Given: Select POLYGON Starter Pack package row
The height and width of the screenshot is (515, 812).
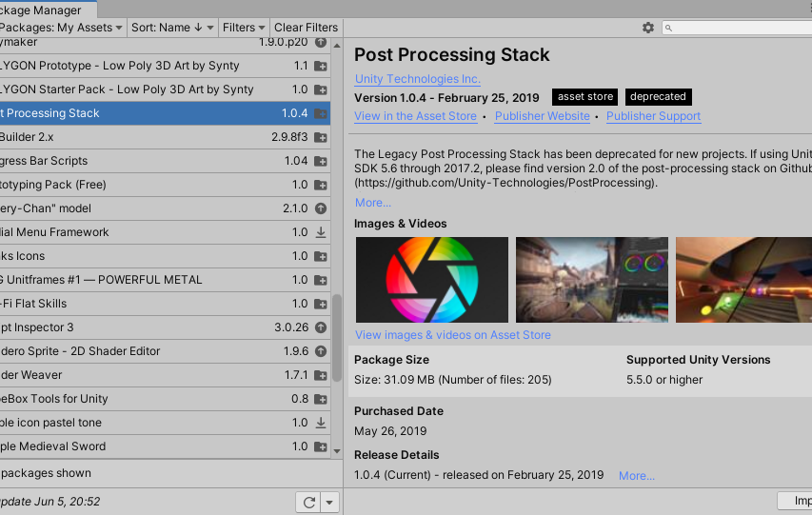Looking at the screenshot, I should click(165, 89).
